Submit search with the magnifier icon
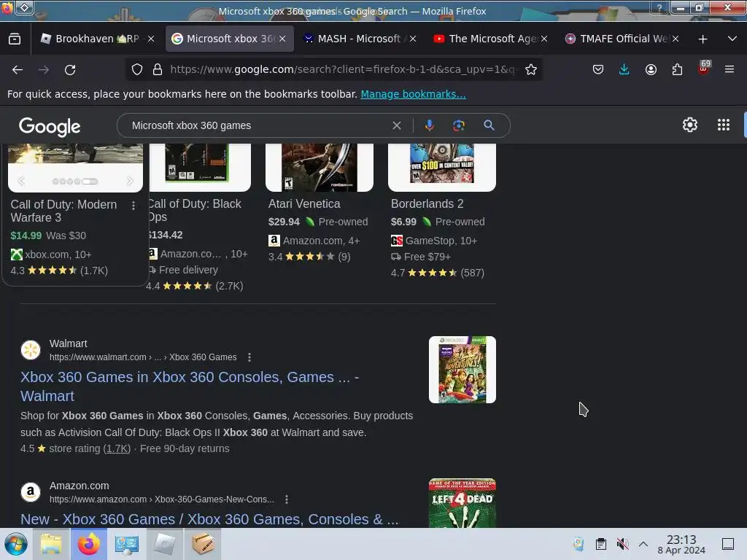 pyautogui.click(x=489, y=125)
